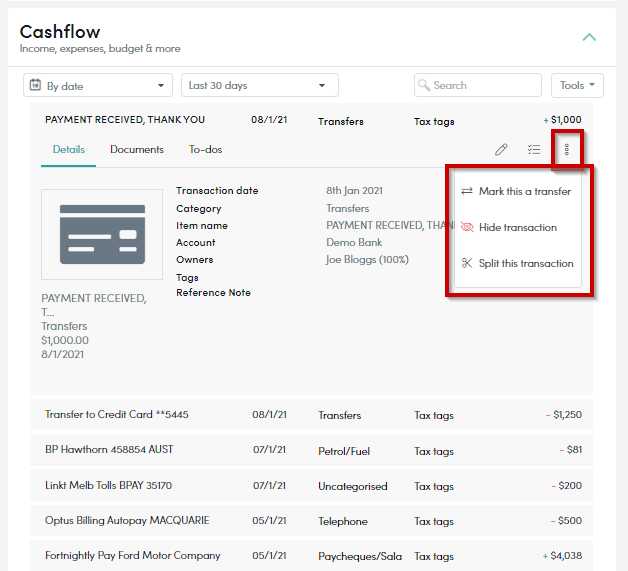Click the Telephone category
The image size is (628, 571).
pos(343,521)
